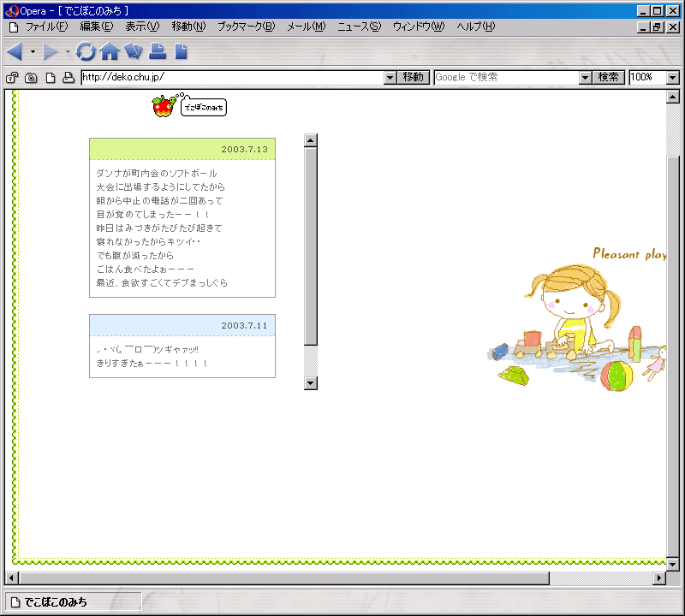This screenshot has width=685, height=616.
Task: Click the 検索 search button
Action: (609, 77)
